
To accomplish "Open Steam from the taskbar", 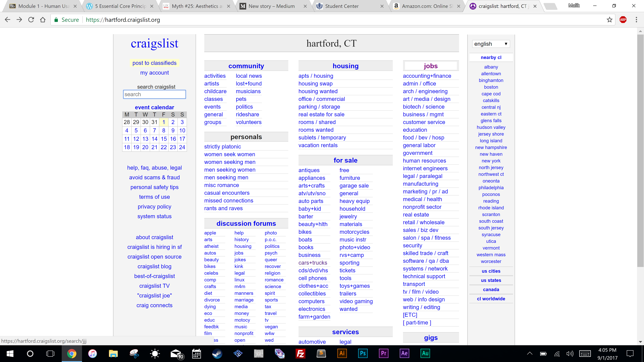I will (217, 353).
